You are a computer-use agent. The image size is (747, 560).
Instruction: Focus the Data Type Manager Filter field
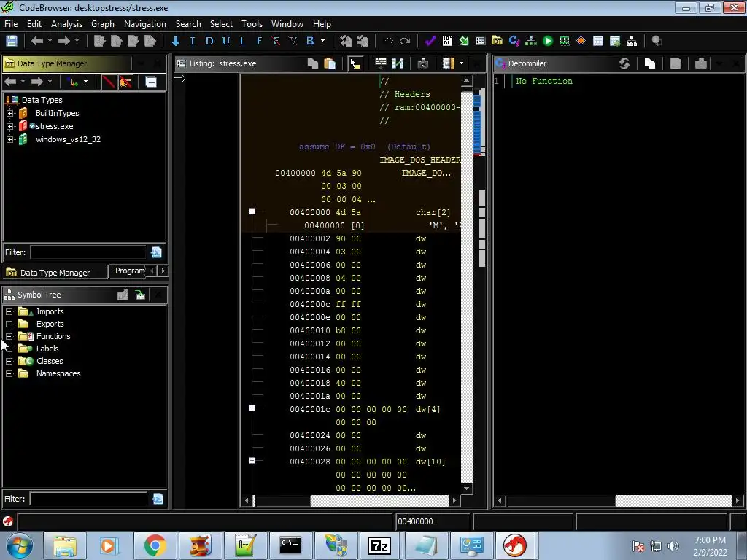[88, 252]
